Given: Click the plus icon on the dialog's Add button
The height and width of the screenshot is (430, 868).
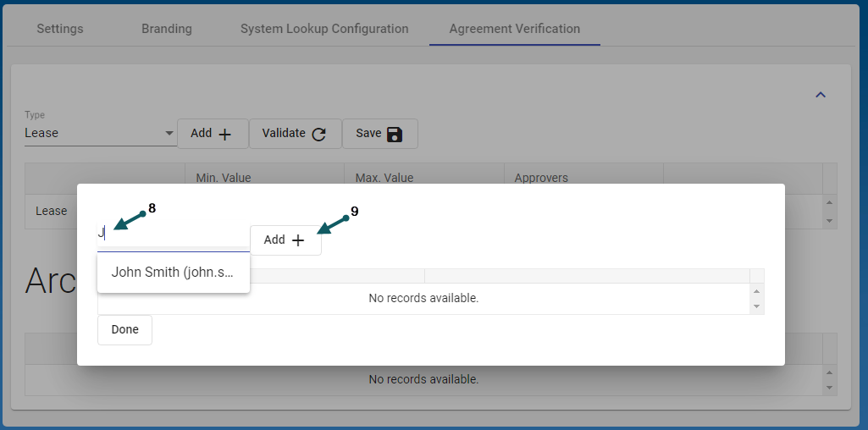Looking at the screenshot, I should coord(298,240).
